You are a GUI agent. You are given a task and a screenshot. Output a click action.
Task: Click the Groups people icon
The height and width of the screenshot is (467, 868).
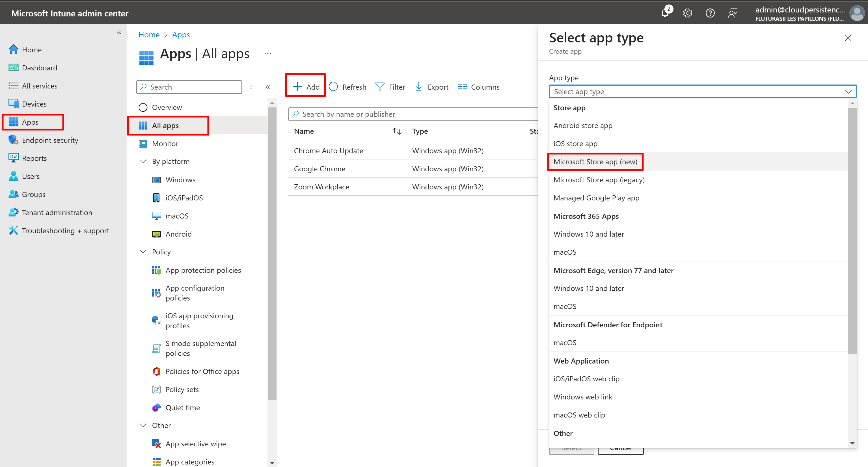14,194
